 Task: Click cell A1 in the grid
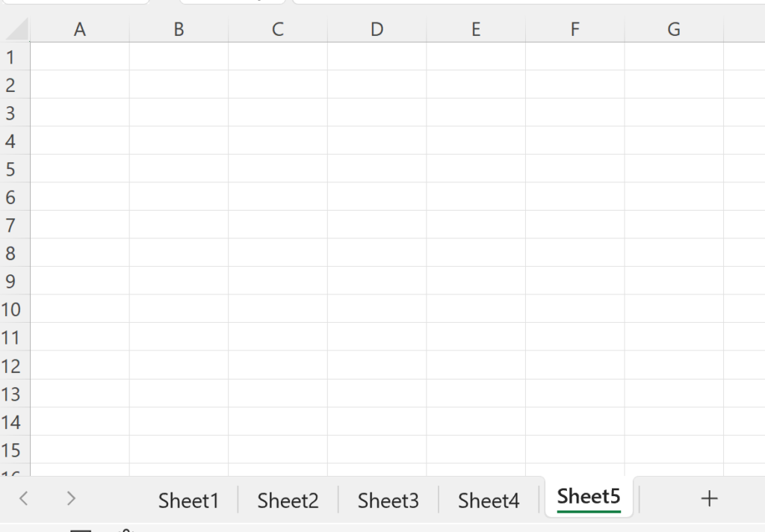point(80,57)
